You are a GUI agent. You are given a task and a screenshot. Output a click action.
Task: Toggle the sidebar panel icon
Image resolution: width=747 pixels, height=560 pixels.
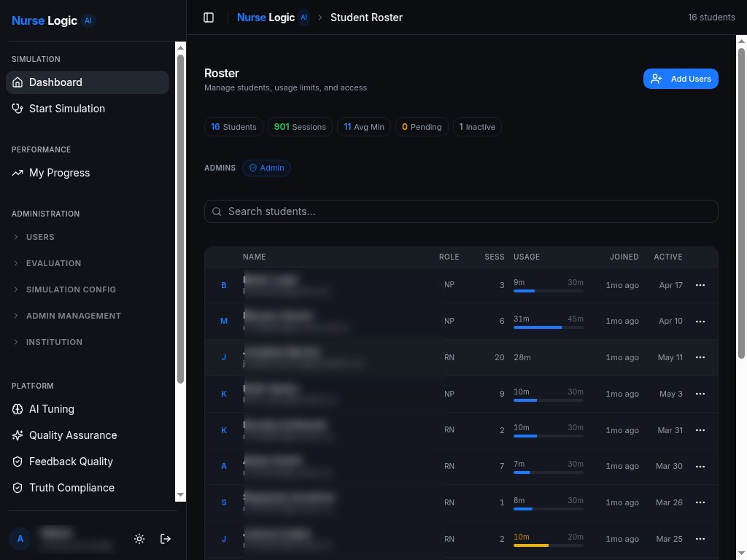209,17
